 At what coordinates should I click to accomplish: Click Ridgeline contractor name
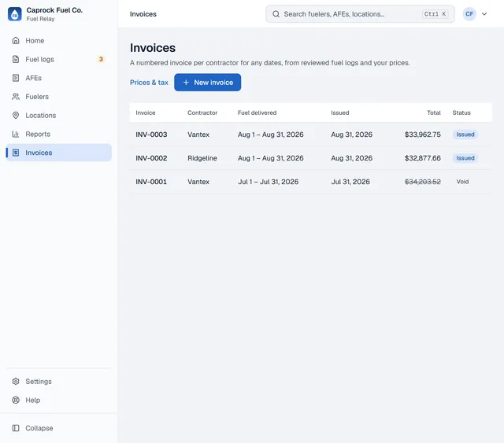coord(202,158)
